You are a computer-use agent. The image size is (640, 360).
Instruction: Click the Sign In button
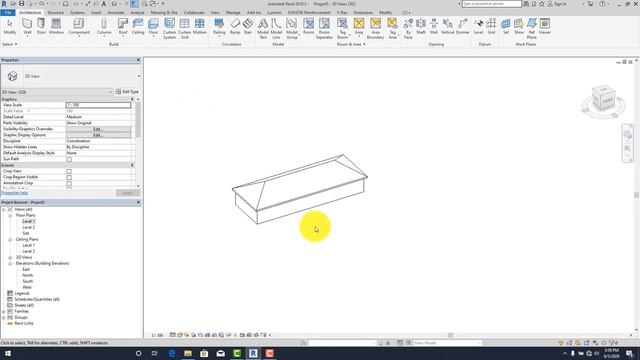[x=556, y=4]
